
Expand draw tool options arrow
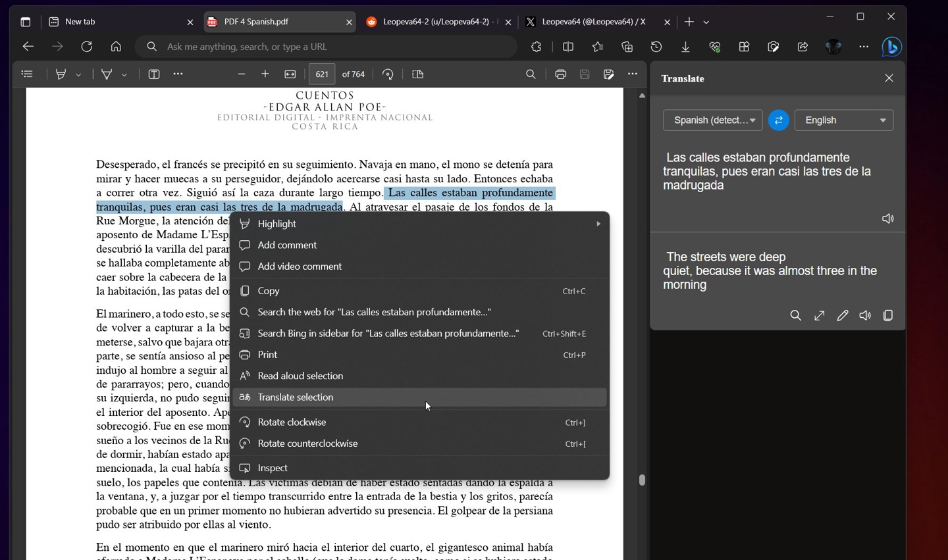[x=124, y=75]
